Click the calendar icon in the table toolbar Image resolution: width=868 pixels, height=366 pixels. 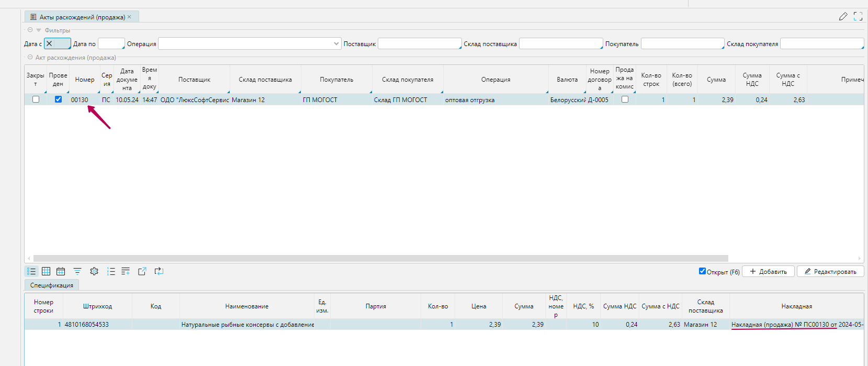pos(61,271)
